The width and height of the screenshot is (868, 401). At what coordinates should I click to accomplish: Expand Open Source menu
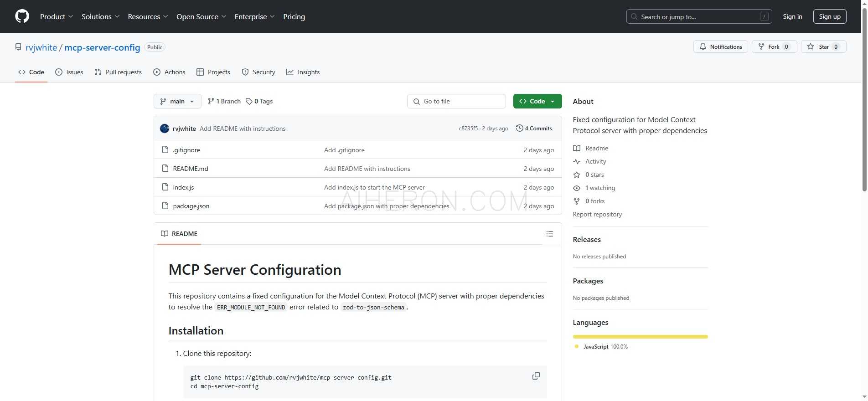click(201, 16)
